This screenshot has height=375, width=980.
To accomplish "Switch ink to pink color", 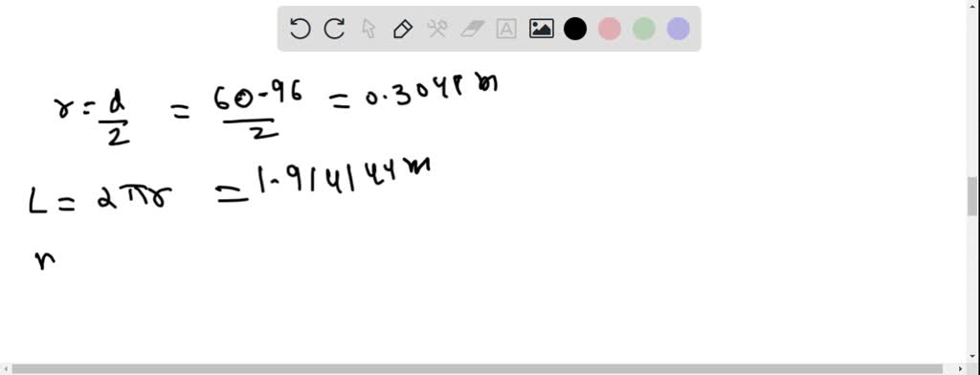I will 610,29.
